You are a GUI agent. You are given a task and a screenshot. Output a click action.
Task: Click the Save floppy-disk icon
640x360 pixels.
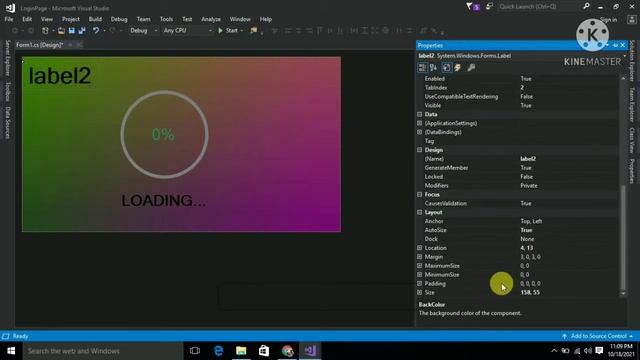(71, 31)
